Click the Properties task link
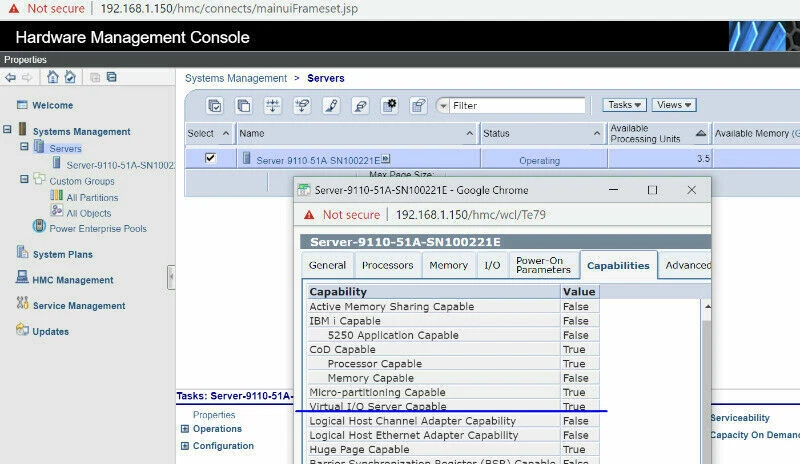 pos(214,415)
